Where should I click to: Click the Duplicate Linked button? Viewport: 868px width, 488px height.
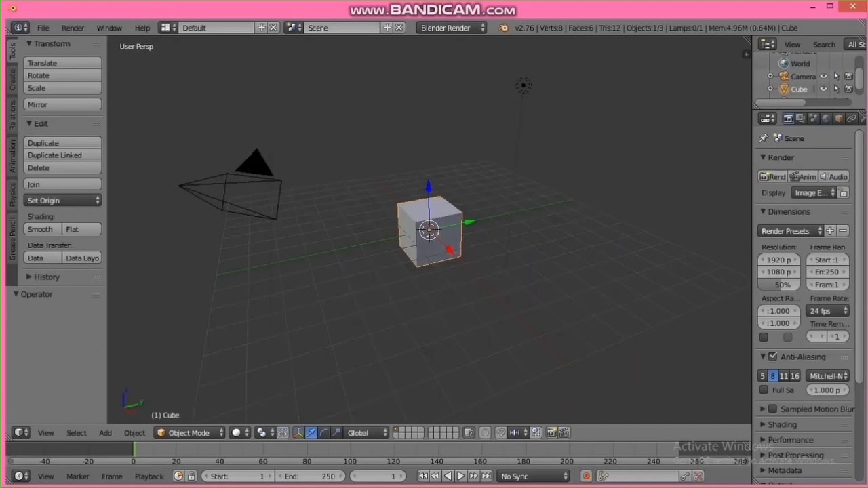(x=63, y=155)
